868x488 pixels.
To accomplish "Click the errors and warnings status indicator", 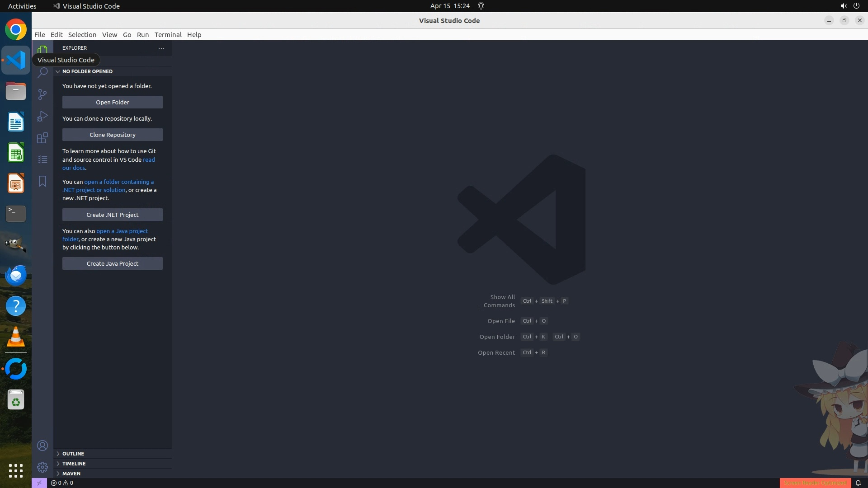I will coord(62,483).
